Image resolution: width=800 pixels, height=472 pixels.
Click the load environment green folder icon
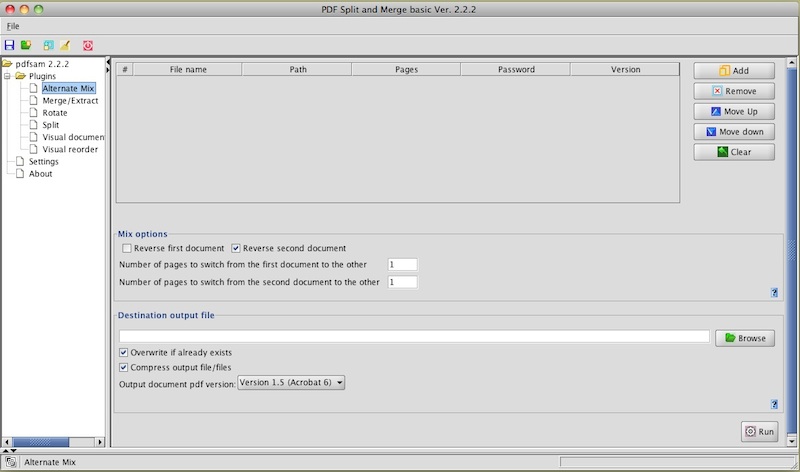26,45
